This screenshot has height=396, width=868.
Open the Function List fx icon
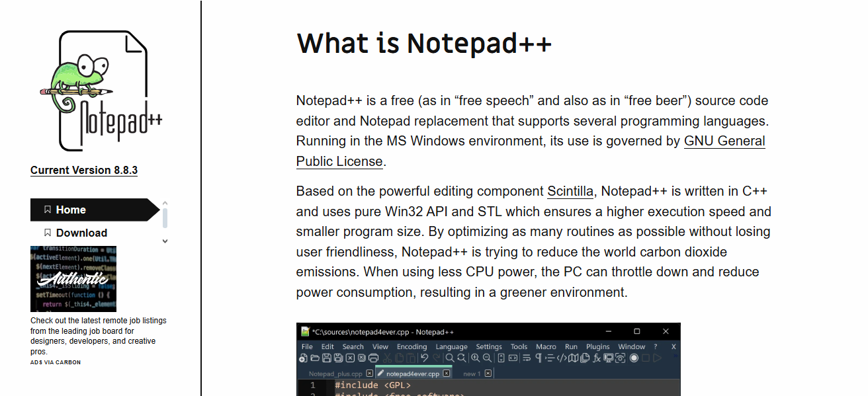597,358
